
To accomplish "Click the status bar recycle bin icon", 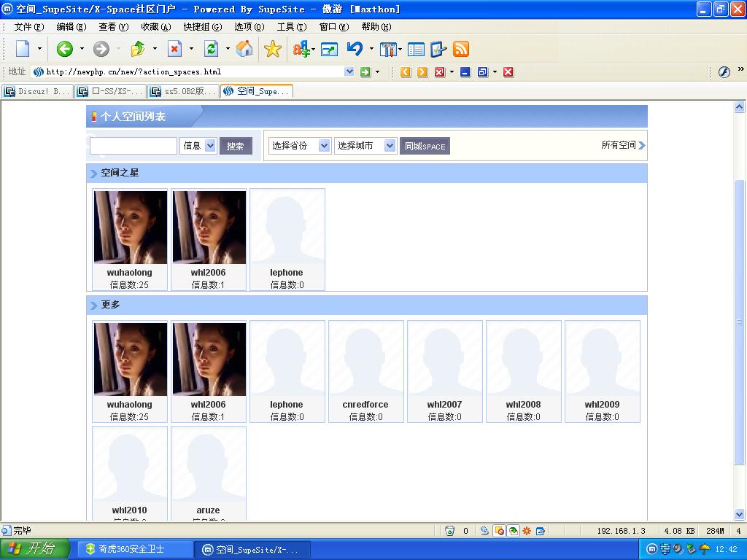I will coord(449,531).
